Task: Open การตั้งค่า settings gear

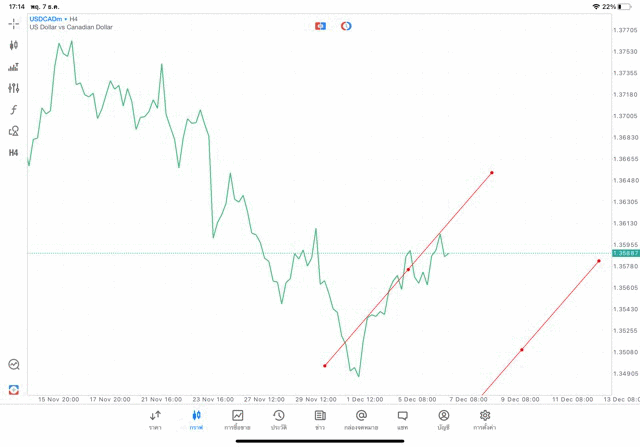Action: coord(485,419)
